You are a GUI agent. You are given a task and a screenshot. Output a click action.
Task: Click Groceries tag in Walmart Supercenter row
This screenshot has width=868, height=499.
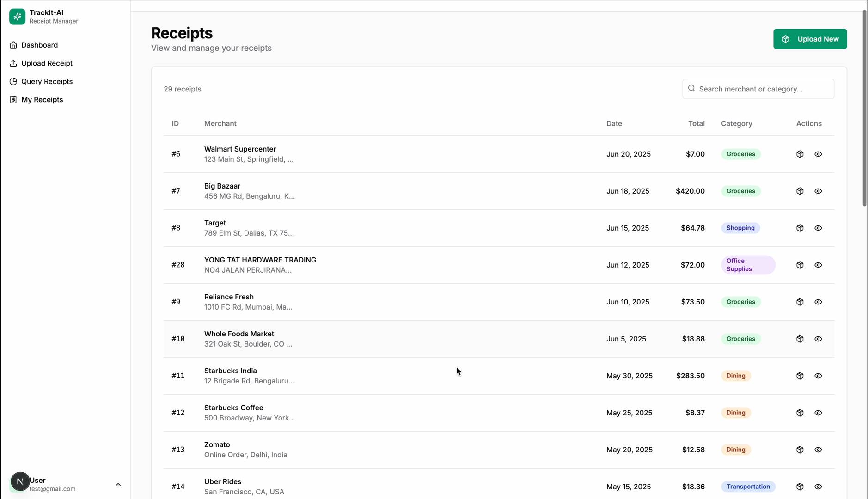coord(740,154)
